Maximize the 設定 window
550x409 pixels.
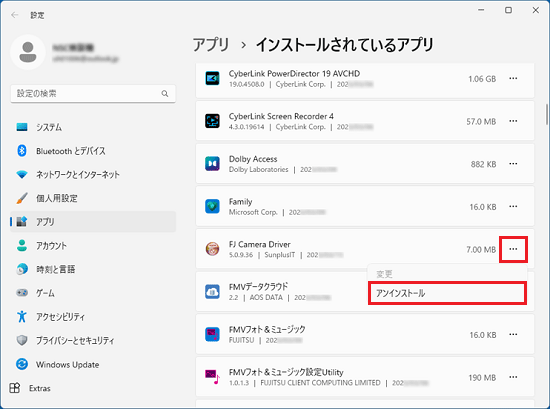point(508,10)
